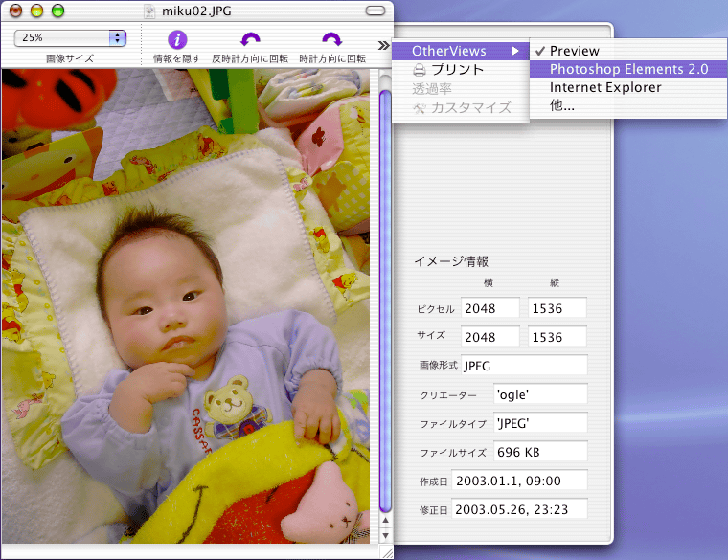This screenshot has width=728, height=560.
Task: Choose プリント from the overflow menu
Action: tap(461, 70)
